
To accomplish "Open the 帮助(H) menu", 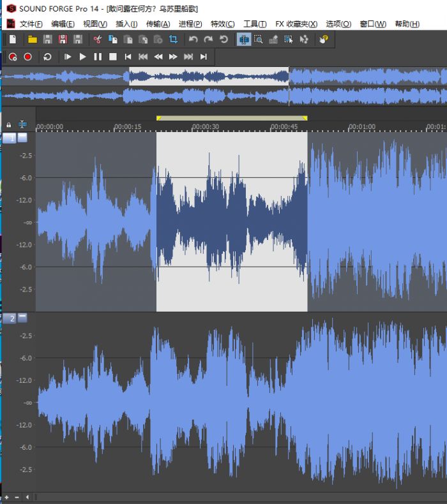I will click(x=407, y=24).
